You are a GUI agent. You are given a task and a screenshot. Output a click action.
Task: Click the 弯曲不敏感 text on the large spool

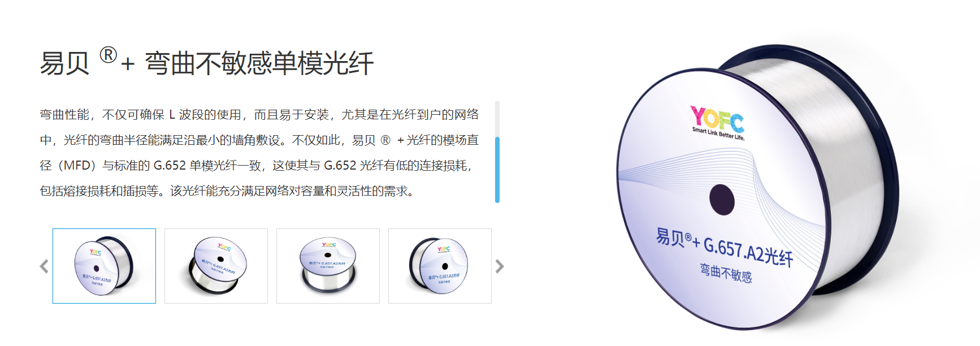pos(726,273)
